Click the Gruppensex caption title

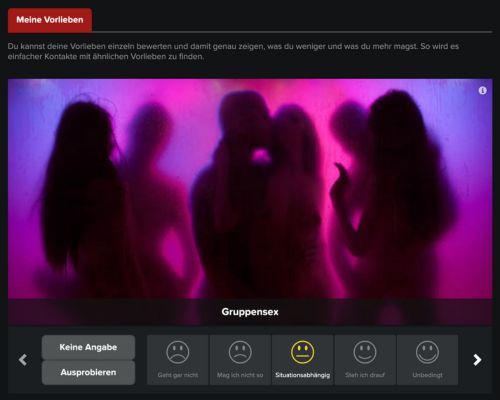250,312
